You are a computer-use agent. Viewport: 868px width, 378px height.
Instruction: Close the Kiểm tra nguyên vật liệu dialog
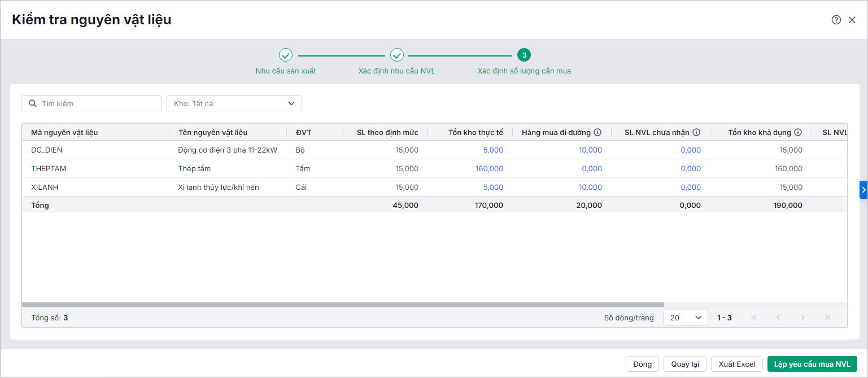tap(852, 20)
